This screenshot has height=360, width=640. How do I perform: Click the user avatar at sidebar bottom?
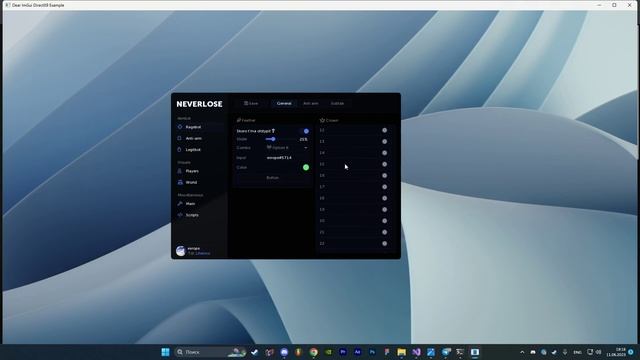point(180,251)
